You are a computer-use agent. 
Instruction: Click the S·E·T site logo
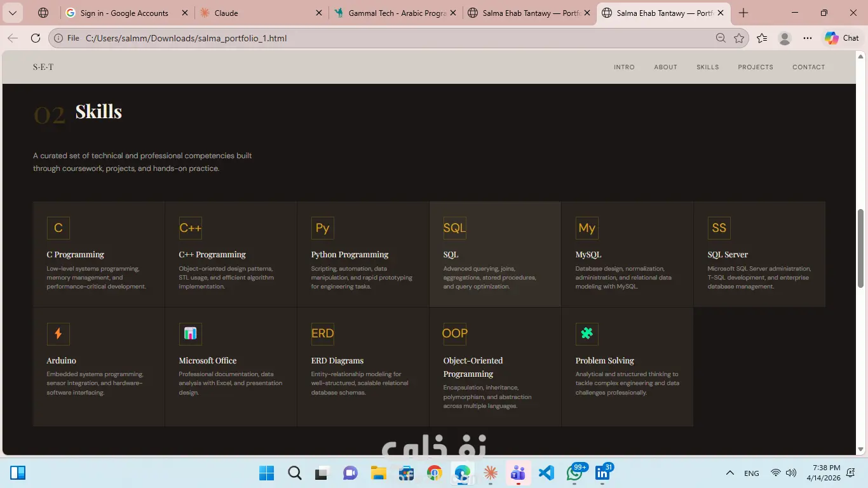[43, 67]
